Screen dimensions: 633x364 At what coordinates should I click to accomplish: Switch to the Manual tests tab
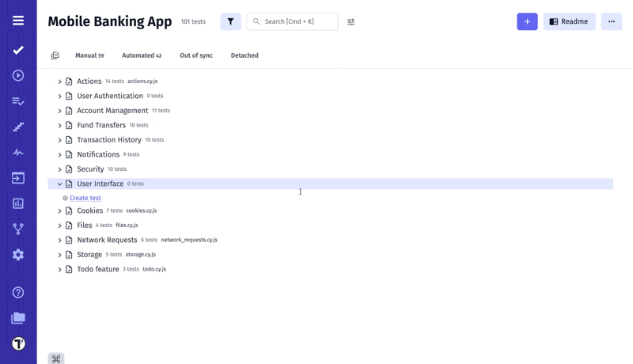tap(89, 55)
